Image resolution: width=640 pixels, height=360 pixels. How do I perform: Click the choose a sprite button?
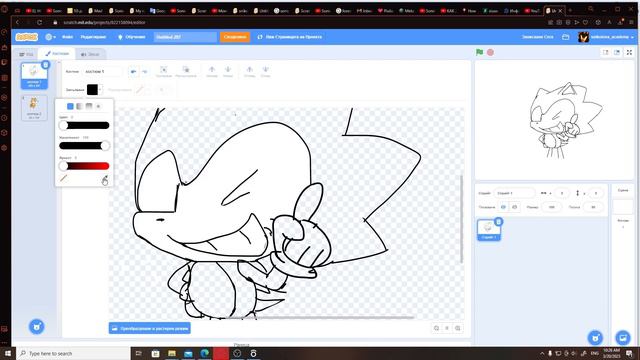click(x=595, y=338)
